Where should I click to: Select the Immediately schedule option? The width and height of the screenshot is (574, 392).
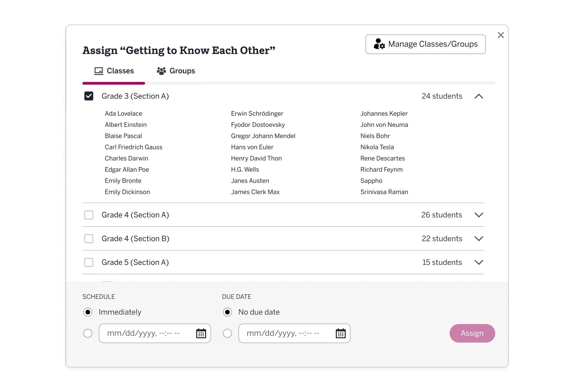point(88,312)
